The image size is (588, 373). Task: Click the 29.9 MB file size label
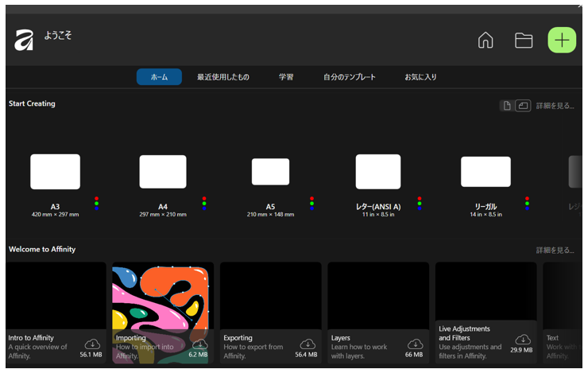tap(521, 350)
